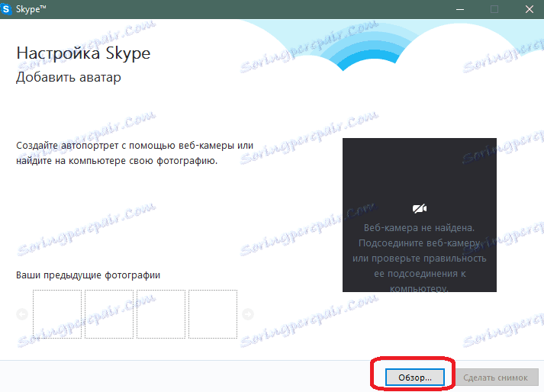The image size is (544, 392).
Task: Minimize the Skype window
Action: point(460,9)
